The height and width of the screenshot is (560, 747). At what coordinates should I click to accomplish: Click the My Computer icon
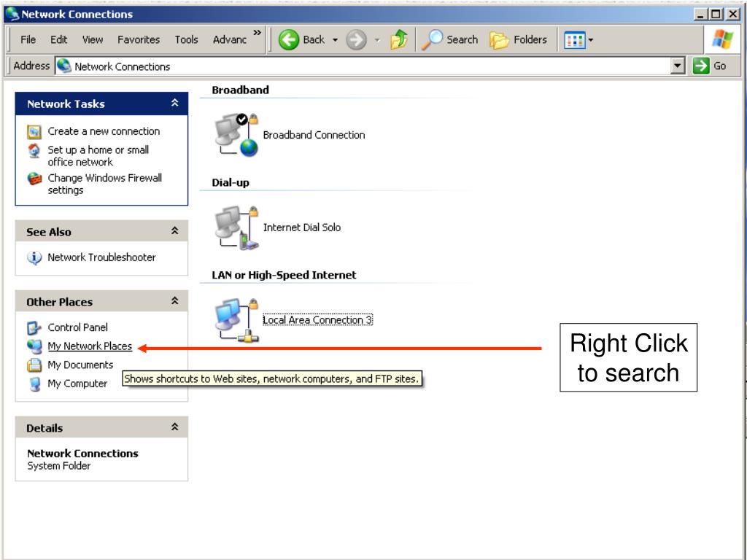coord(34,384)
